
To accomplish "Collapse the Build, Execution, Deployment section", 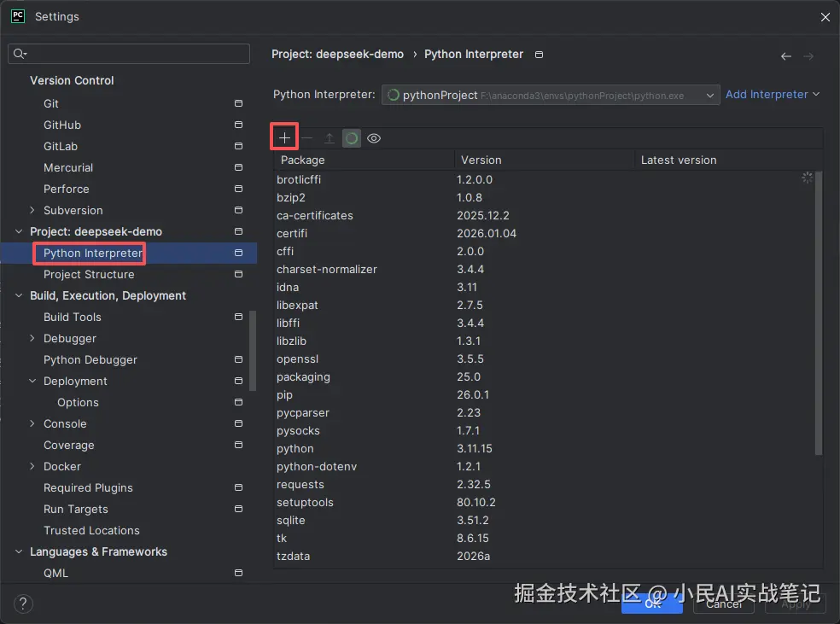I will click(x=19, y=295).
